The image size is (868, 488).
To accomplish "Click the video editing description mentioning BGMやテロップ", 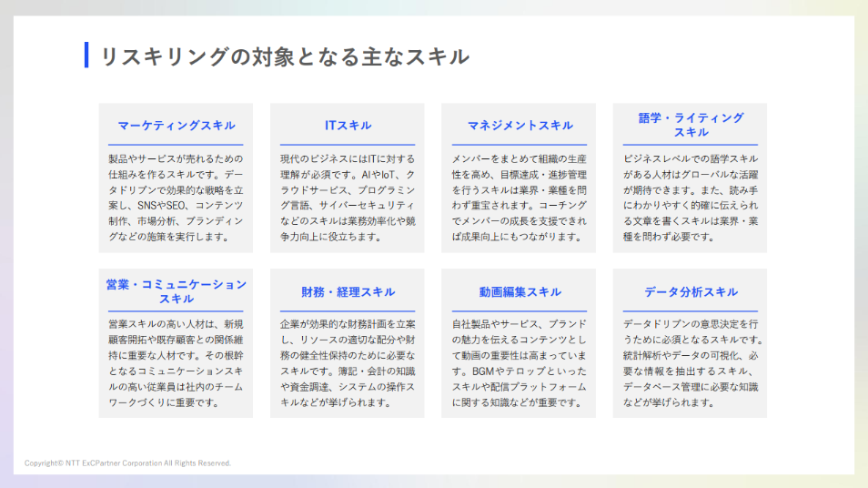I will pyautogui.click(x=520, y=363).
